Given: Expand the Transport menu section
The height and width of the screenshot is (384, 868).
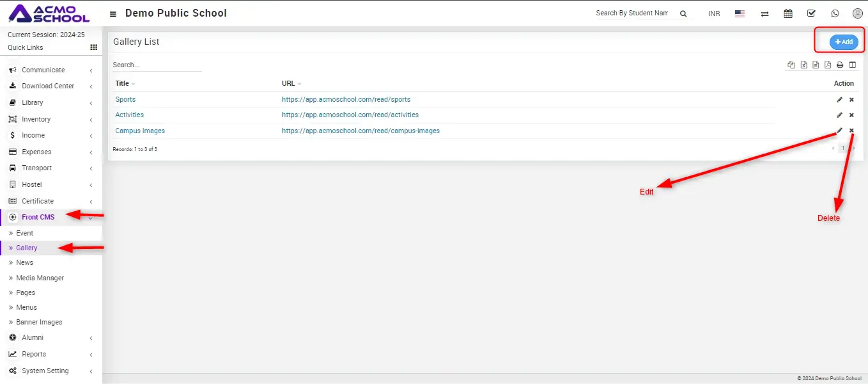Looking at the screenshot, I should click(x=36, y=168).
